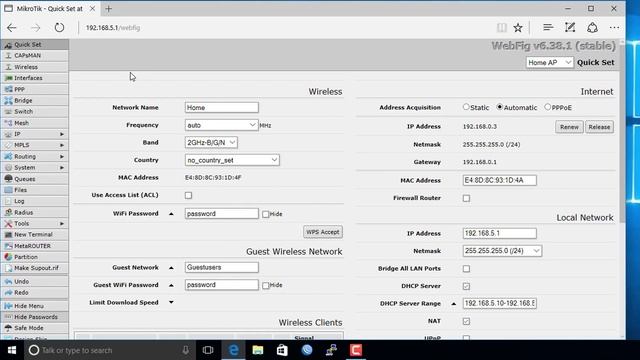
Task: Tick Hide next to Guest WiFi Password
Action: (x=266, y=285)
